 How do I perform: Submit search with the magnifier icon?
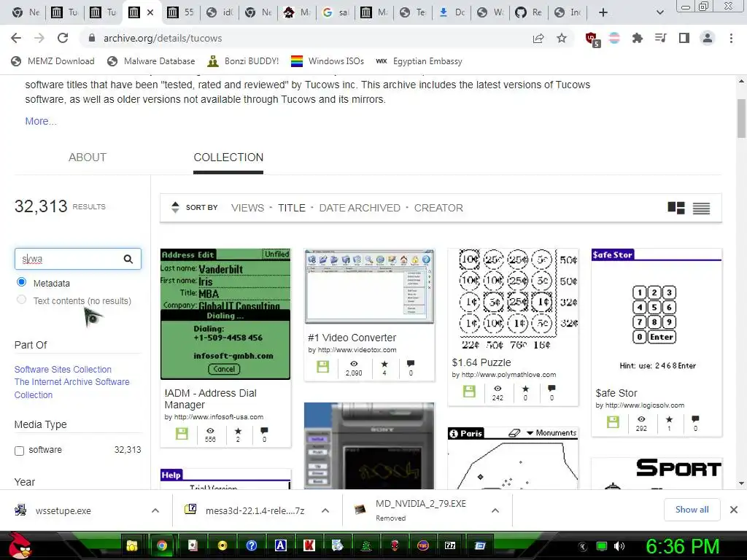[x=128, y=259]
